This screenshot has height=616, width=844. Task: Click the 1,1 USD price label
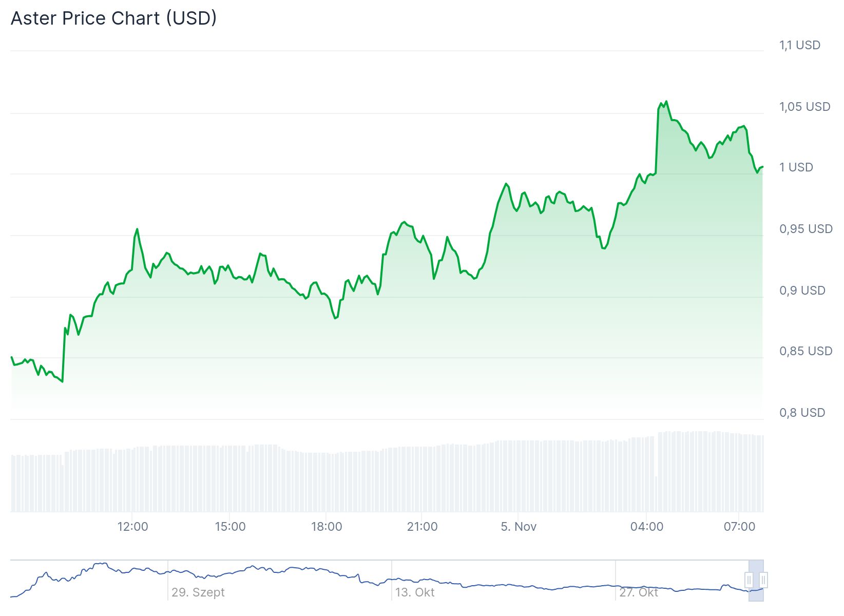800,45
